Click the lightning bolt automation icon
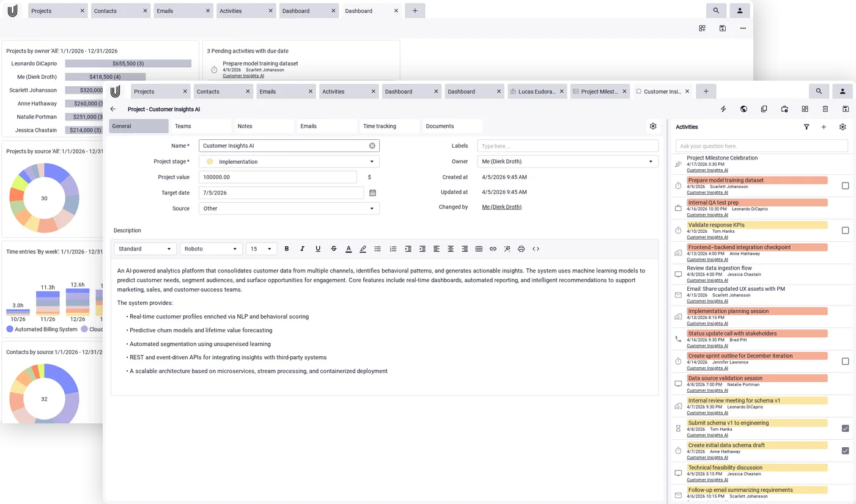Screen dimensions: 856x504 pyautogui.click(x=723, y=109)
